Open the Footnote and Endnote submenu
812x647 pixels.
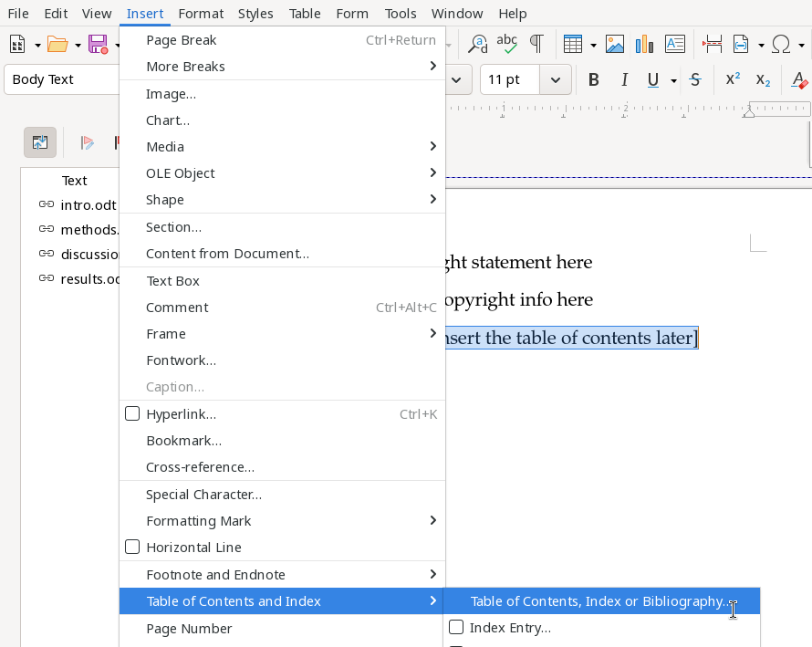tap(282, 575)
